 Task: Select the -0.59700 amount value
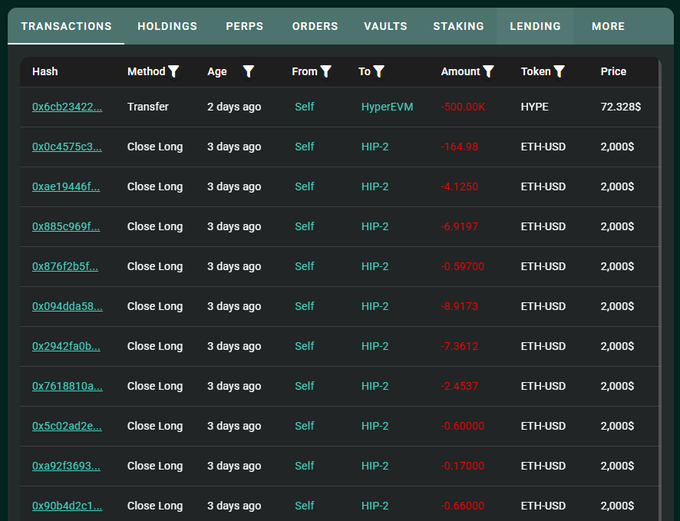click(x=462, y=266)
